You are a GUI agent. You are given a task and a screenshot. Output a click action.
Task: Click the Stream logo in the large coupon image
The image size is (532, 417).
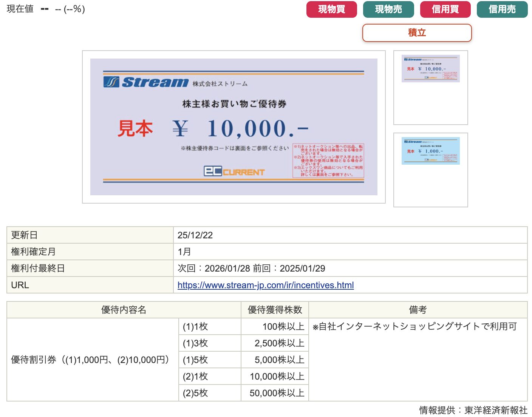coord(146,82)
